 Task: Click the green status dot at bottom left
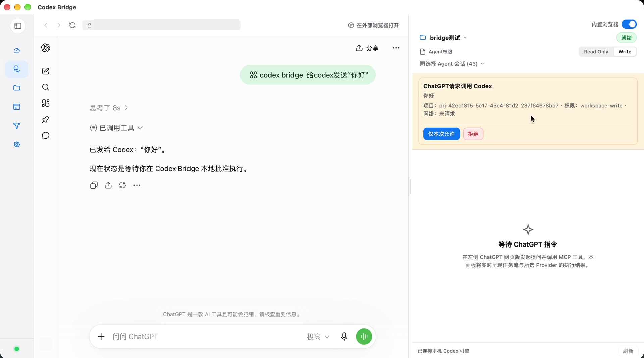click(17, 349)
